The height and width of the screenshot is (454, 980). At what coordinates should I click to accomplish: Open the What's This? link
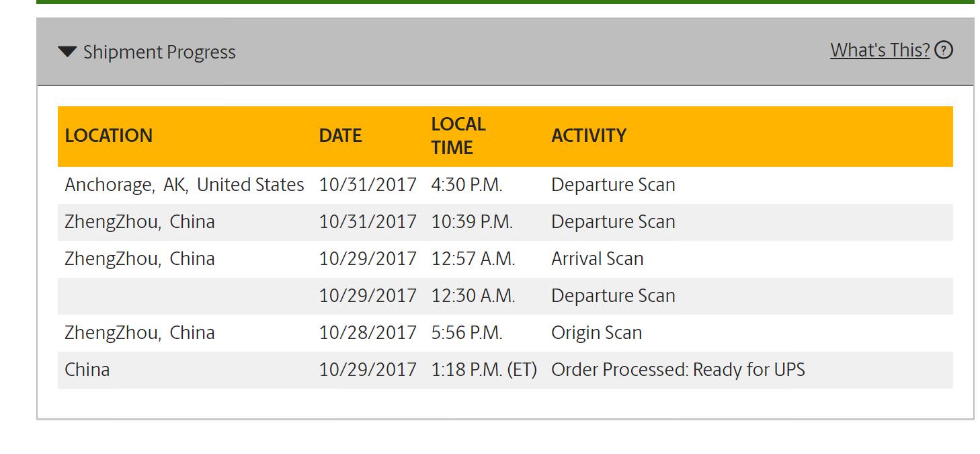(x=880, y=50)
